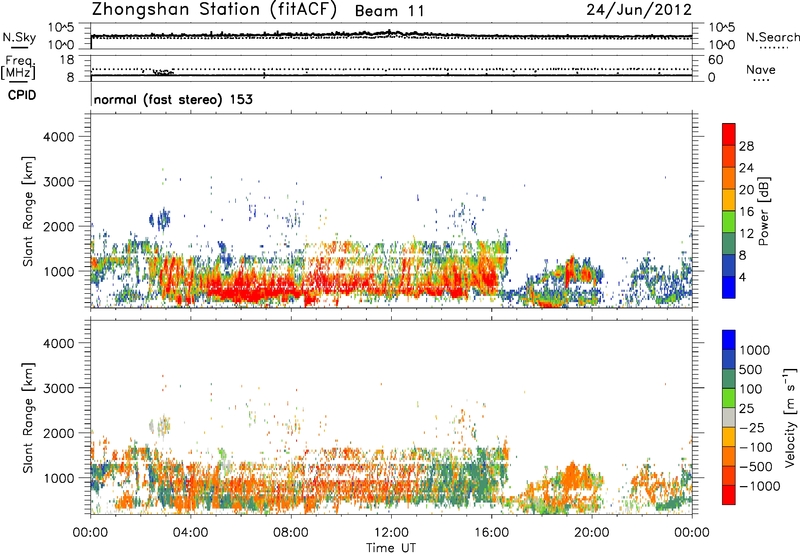This screenshot has height=554, width=800.
Task: Click the solid line sample under 'N.Sky'
Action: [x=19, y=48]
